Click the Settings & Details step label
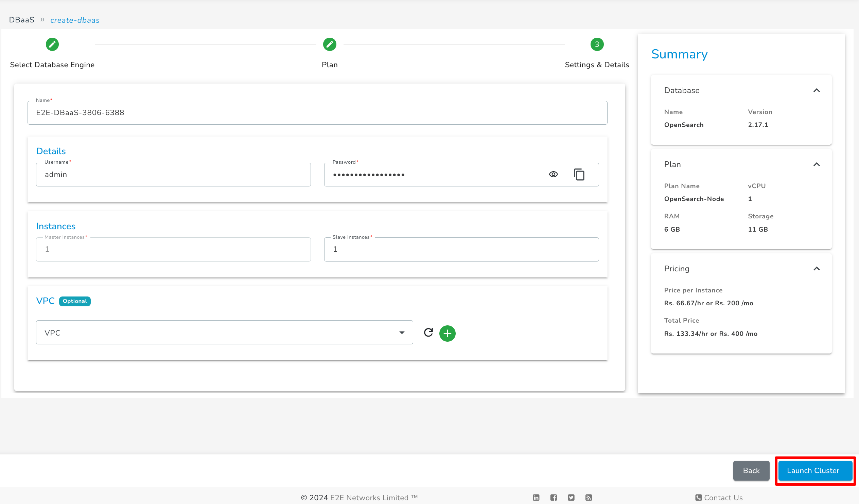 click(597, 65)
